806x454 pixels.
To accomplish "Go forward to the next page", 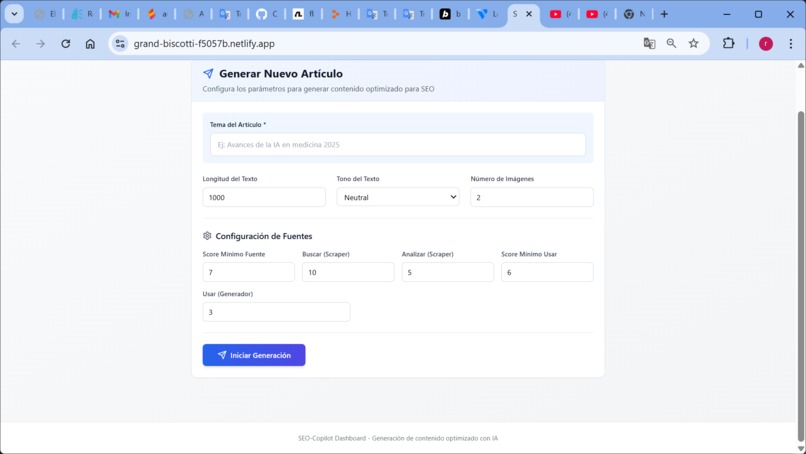I will (x=41, y=44).
